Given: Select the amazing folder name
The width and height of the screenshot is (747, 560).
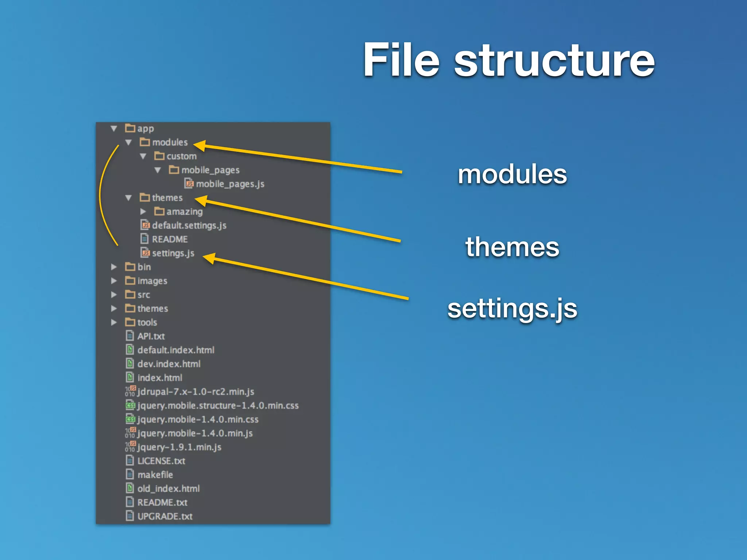Looking at the screenshot, I should point(185,212).
